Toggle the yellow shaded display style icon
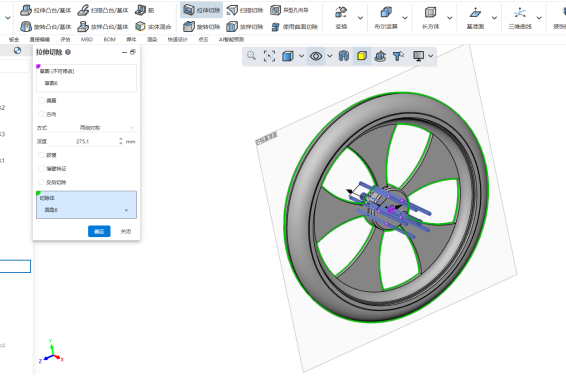 [x=362, y=56]
